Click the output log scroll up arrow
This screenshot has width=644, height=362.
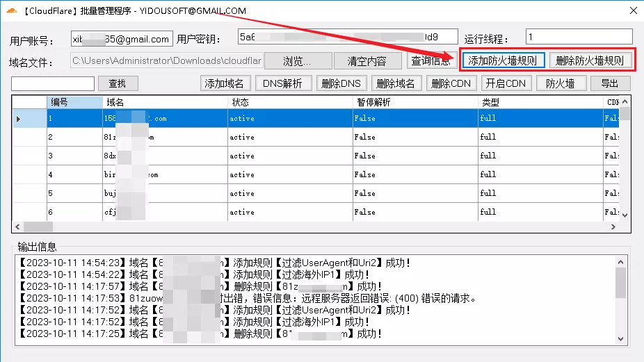(x=620, y=262)
